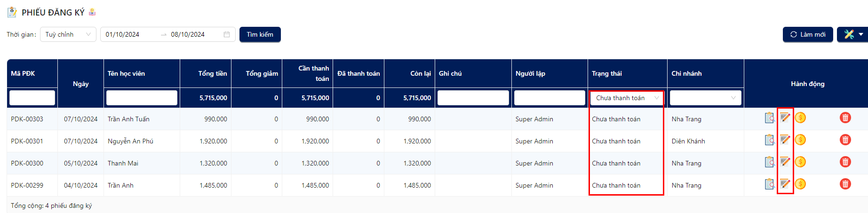
Task: Expand the Tuỳ chỉnh time range dropdown
Action: [x=68, y=34]
